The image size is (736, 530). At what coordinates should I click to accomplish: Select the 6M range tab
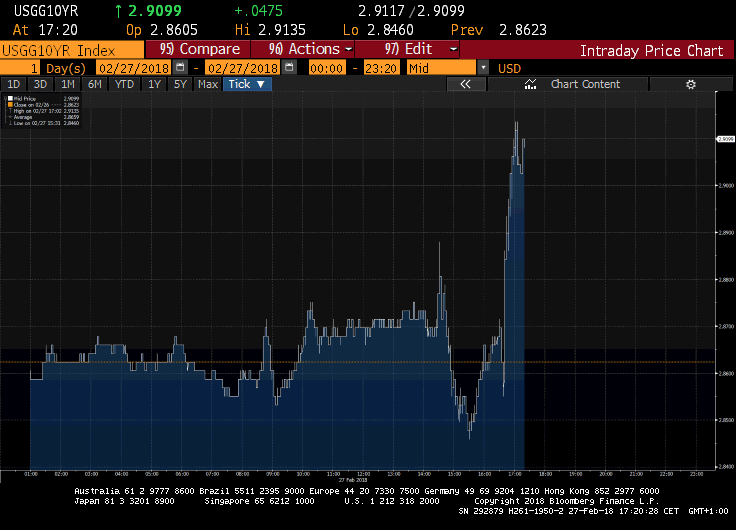pyautogui.click(x=95, y=84)
